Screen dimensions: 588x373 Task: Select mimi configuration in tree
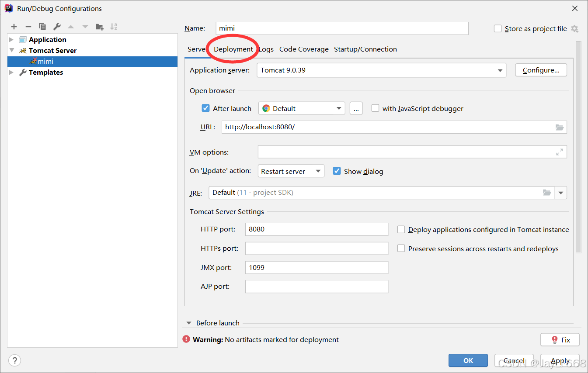tap(92, 62)
